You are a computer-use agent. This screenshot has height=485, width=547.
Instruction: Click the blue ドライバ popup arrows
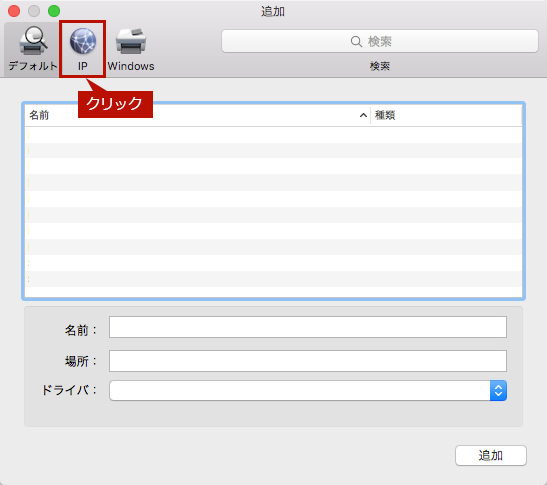point(498,390)
